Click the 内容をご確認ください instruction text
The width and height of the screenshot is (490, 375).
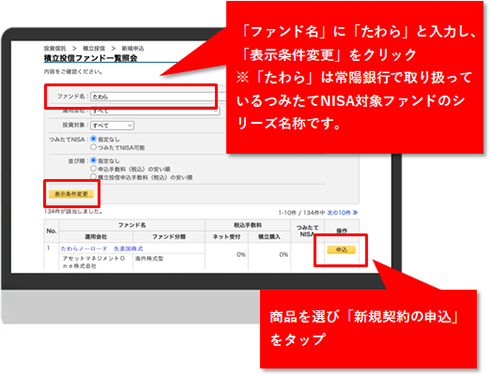click(x=73, y=72)
